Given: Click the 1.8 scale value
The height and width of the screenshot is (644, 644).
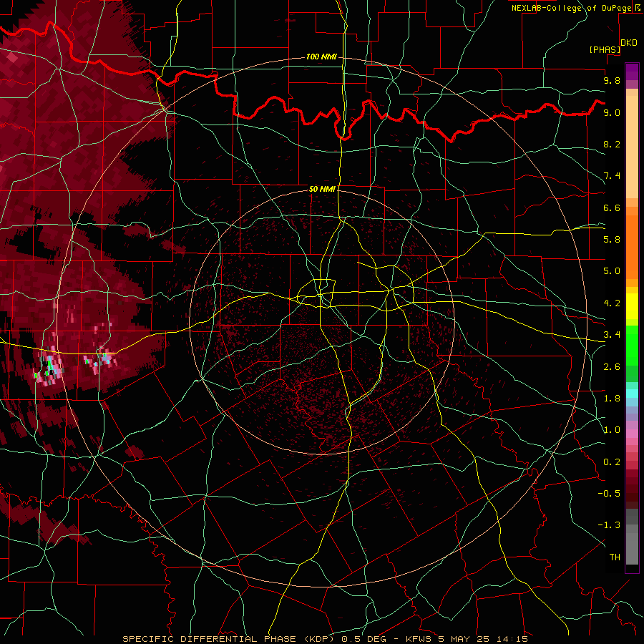Looking at the screenshot, I should click(x=612, y=399).
